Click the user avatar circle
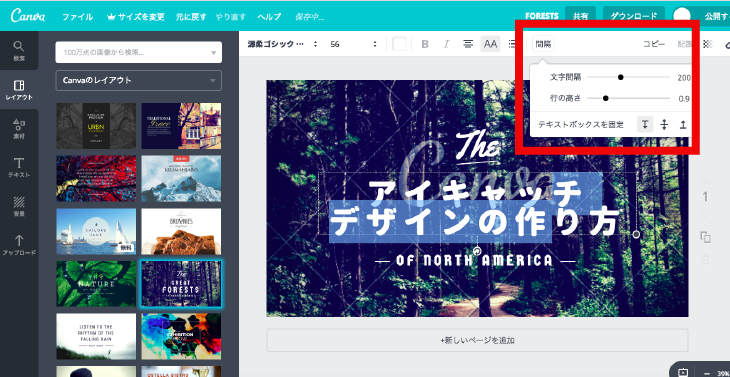The width and height of the screenshot is (730, 377). click(x=682, y=16)
